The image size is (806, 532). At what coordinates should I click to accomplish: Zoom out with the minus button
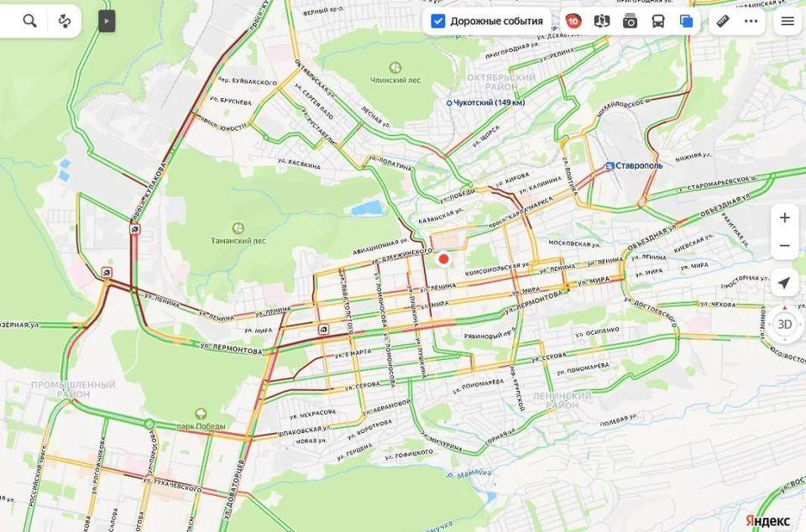[x=784, y=246]
